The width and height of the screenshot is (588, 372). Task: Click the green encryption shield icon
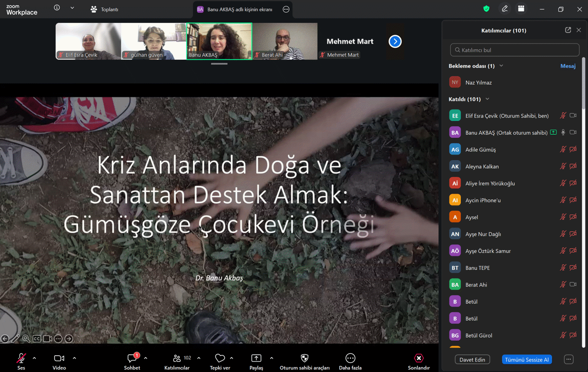pyautogui.click(x=486, y=9)
